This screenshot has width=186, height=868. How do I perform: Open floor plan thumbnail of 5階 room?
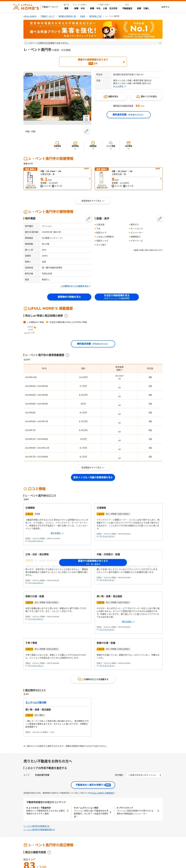(x=30, y=178)
